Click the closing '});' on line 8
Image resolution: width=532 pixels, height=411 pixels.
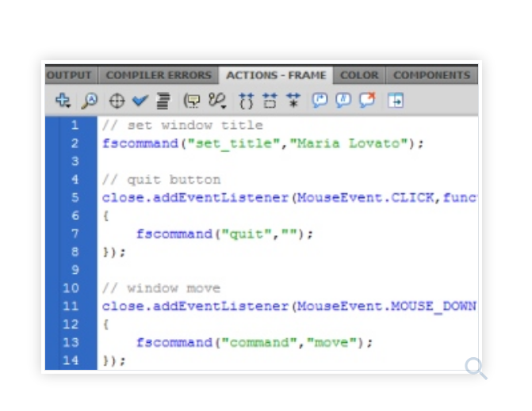(114, 253)
